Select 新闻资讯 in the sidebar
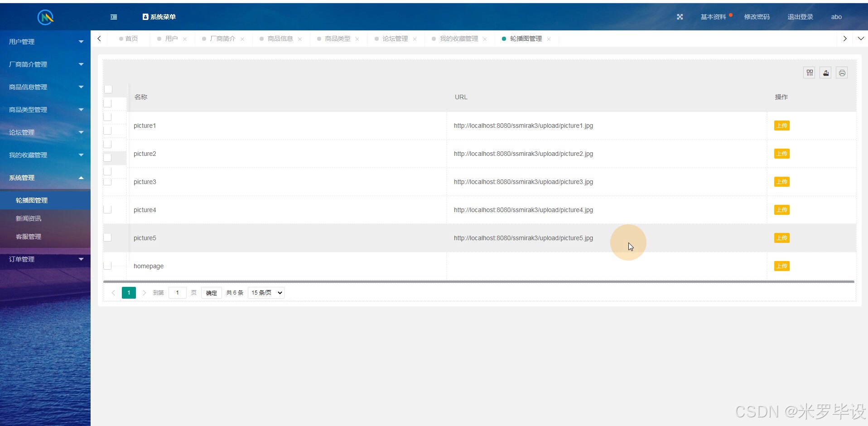868x426 pixels. 45,218
